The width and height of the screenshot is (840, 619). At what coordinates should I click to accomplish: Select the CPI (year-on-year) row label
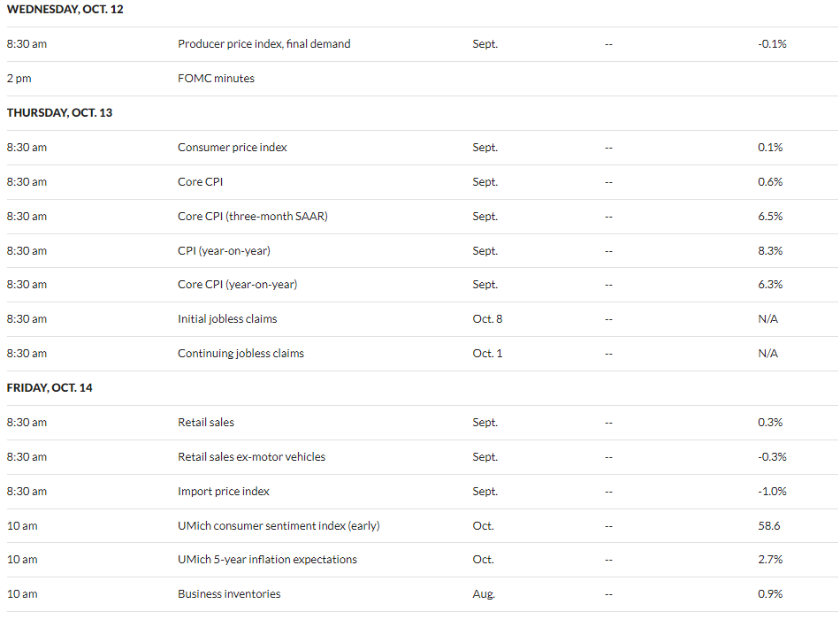[224, 250]
